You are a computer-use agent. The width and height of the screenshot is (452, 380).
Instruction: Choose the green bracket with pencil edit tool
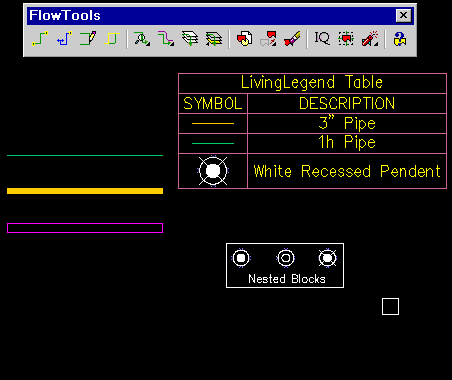pyautogui.click(x=88, y=39)
